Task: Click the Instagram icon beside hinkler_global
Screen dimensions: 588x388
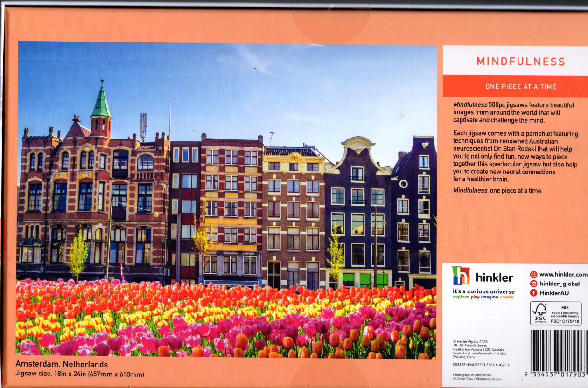Action: [533, 284]
